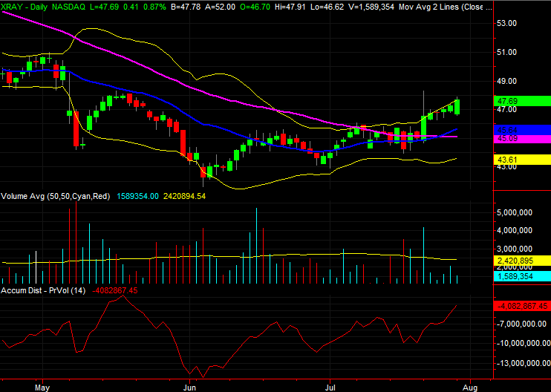Click the Aug date axis label
Viewport: 551px width, 392px height.
tap(470, 388)
